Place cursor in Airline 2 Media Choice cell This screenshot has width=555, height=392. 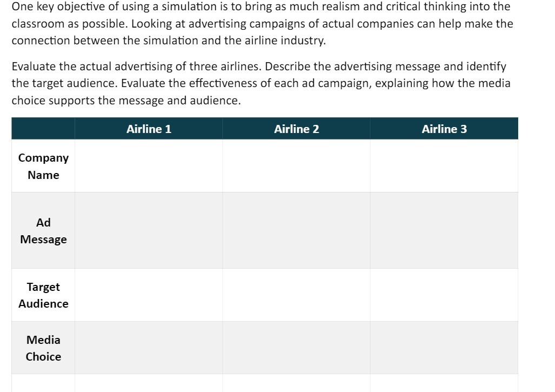pos(296,348)
